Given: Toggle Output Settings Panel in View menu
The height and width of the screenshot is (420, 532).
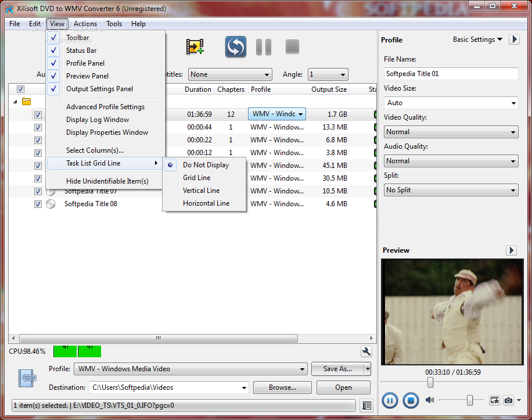Looking at the screenshot, I should [105, 89].
